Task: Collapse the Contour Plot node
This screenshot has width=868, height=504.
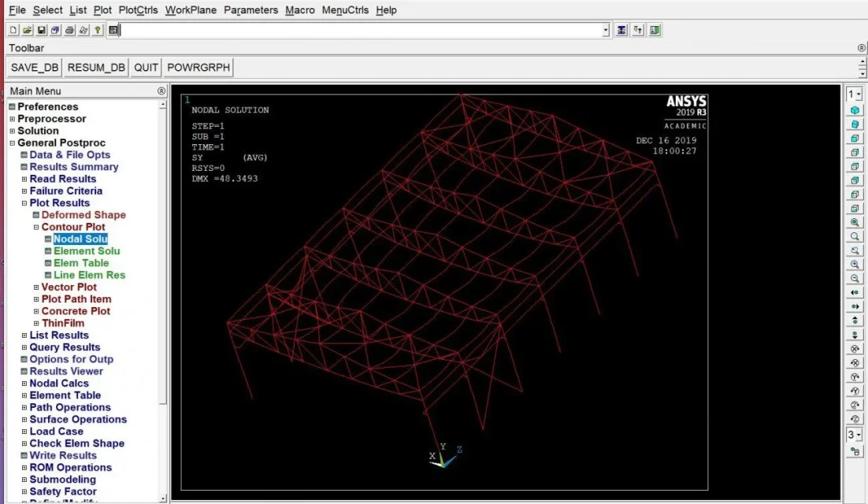Action: click(36, 228)
